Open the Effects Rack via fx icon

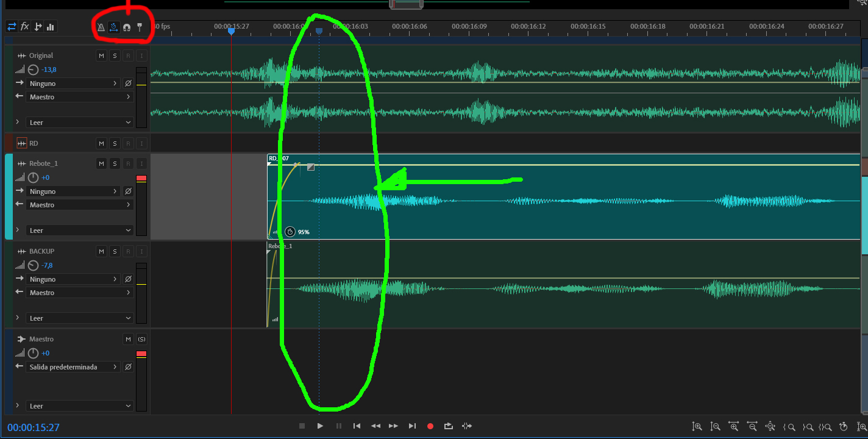point(24,26)
